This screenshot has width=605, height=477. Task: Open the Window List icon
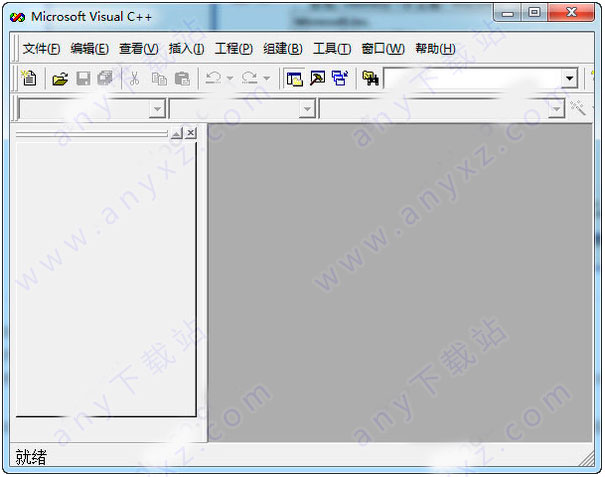tap(340, 78)
